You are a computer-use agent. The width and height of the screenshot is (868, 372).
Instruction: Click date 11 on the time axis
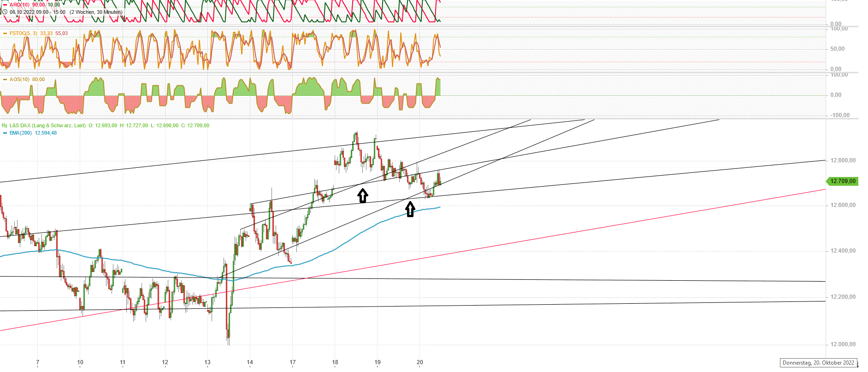point(123,362)
